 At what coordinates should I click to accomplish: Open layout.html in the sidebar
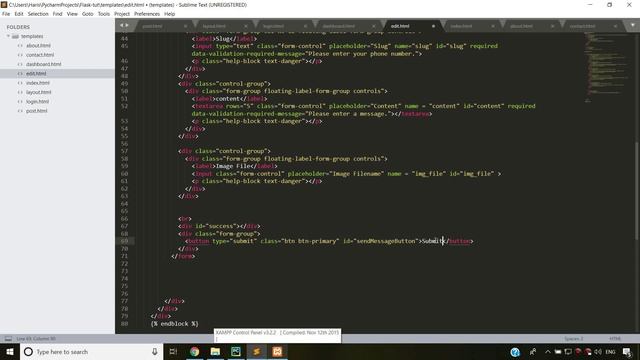[39, 92]
